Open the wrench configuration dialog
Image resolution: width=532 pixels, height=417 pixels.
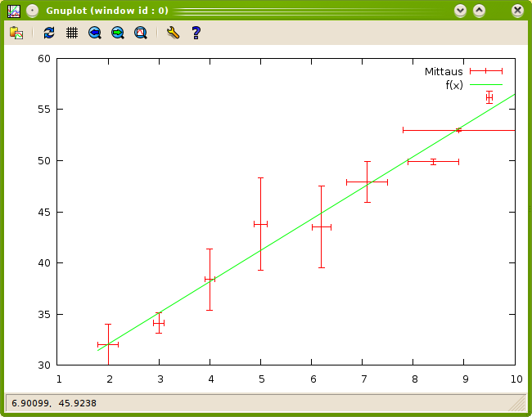173,33
